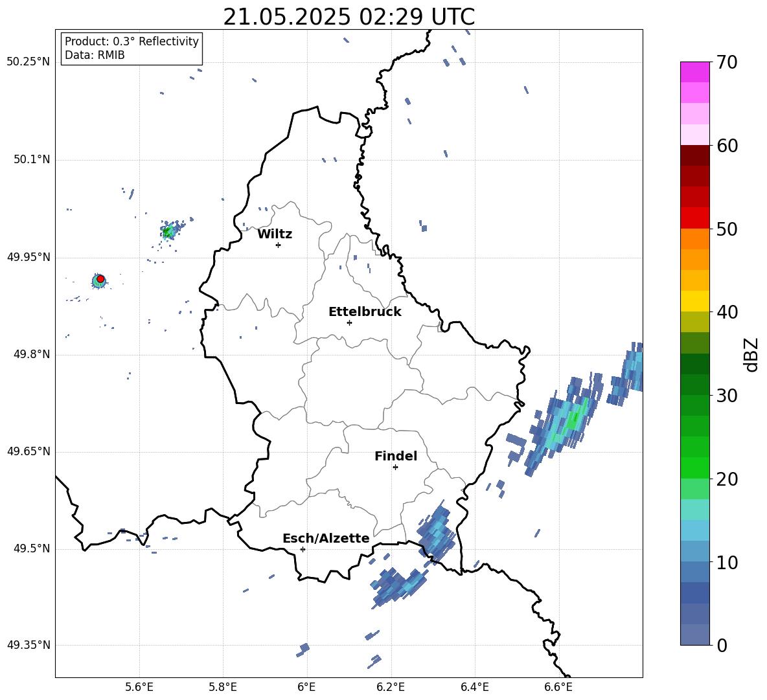Click the dark maroon colorbar segment below 60
Image resolution: width=767 pixels, height=700 pixels.
[694, 155]
